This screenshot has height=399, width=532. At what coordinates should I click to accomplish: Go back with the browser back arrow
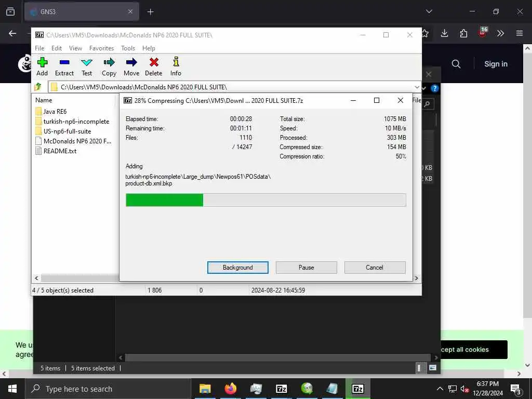click(12, 33)
